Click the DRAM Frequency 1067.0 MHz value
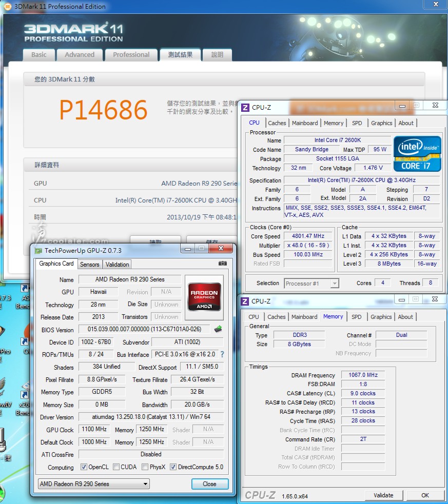The image size is (448, 504). 363,375
